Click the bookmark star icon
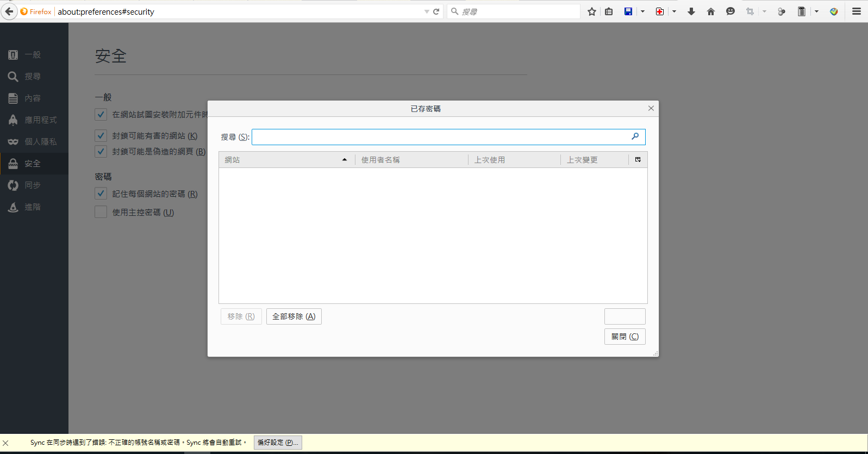The height and width of the screenshot is (454, 868). click(x=592, y=11)
